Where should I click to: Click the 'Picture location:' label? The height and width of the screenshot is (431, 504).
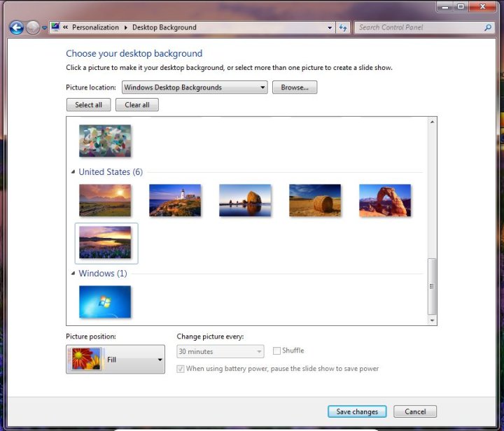point(91,87)
